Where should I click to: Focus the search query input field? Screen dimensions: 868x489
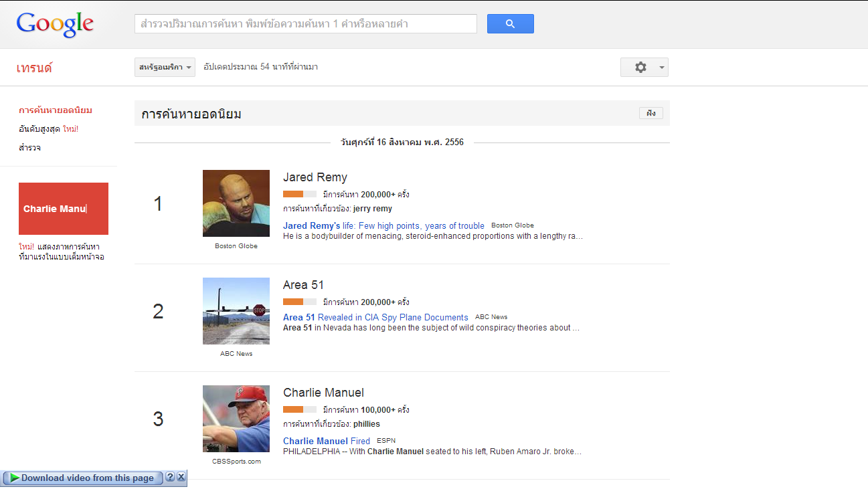(305, 23)
